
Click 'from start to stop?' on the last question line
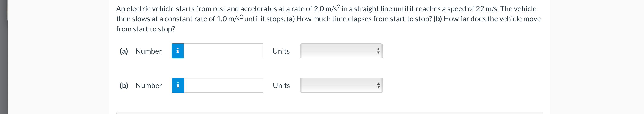[x=146, y=29]
